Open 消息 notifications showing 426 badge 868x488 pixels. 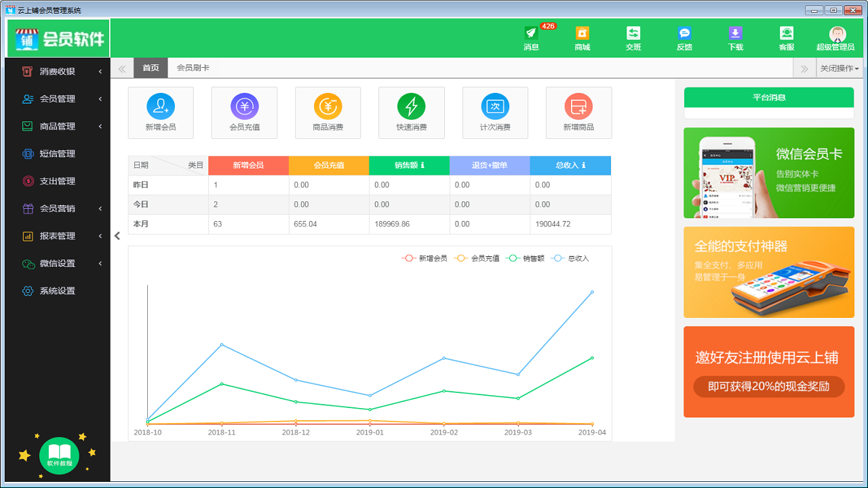click(x=531, y=37)
